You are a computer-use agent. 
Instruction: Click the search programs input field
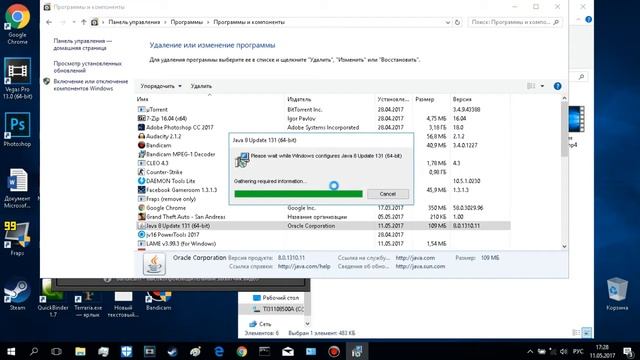tap(515, 22)
